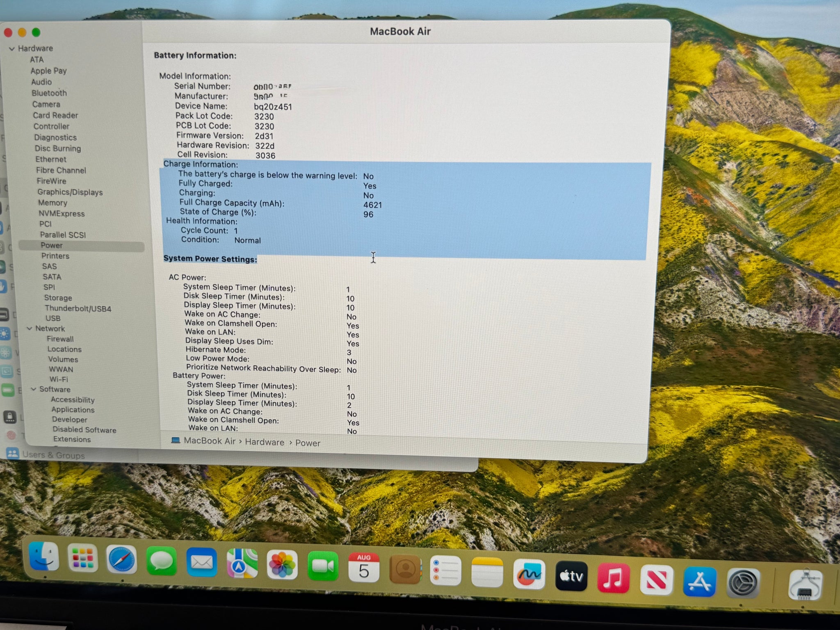Click Hardware in the bottom path bar
This screenshot has height=630, width=840.
pyautogui.click(x=265, y=442)
